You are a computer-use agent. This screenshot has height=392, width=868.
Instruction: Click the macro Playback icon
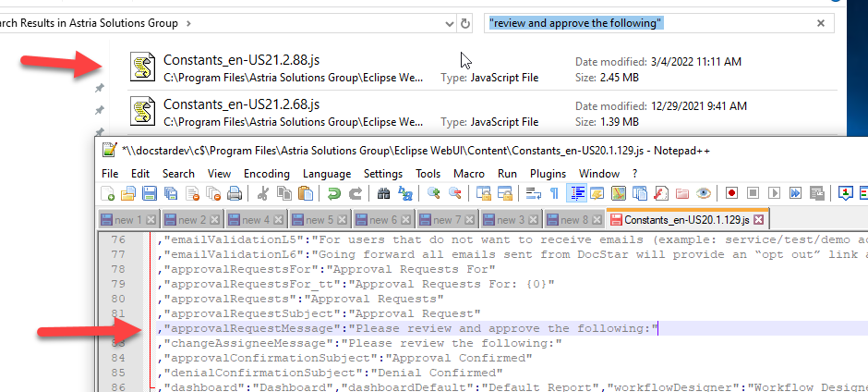[774, 193]
